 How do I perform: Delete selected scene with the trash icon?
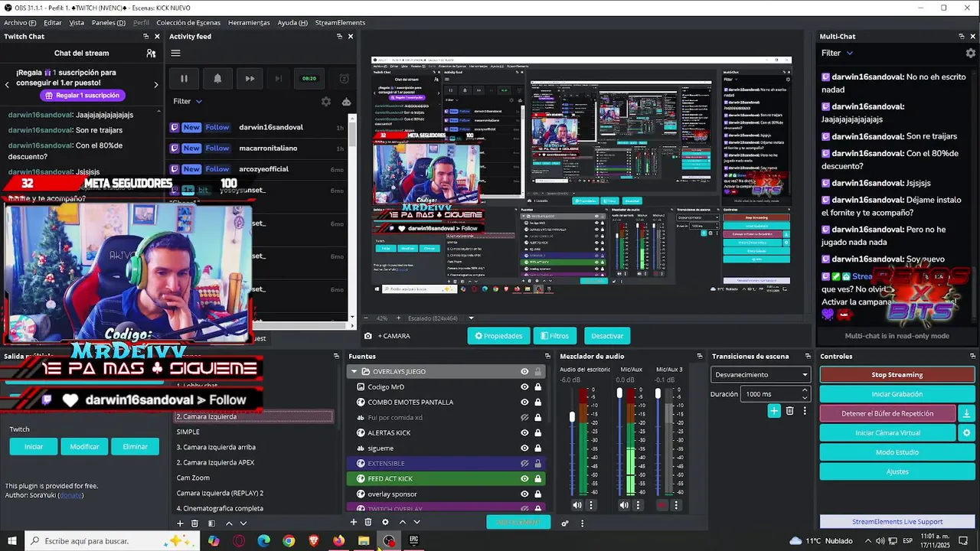(194, 523)
